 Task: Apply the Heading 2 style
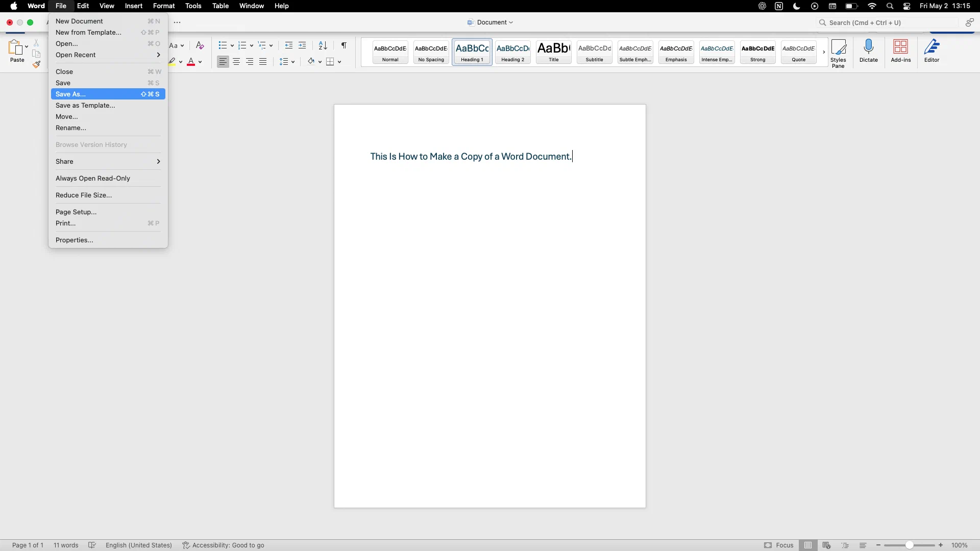[512, 52]
